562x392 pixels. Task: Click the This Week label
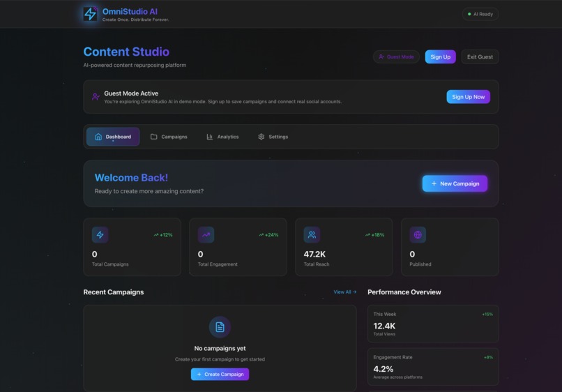(x=385, y=314)
